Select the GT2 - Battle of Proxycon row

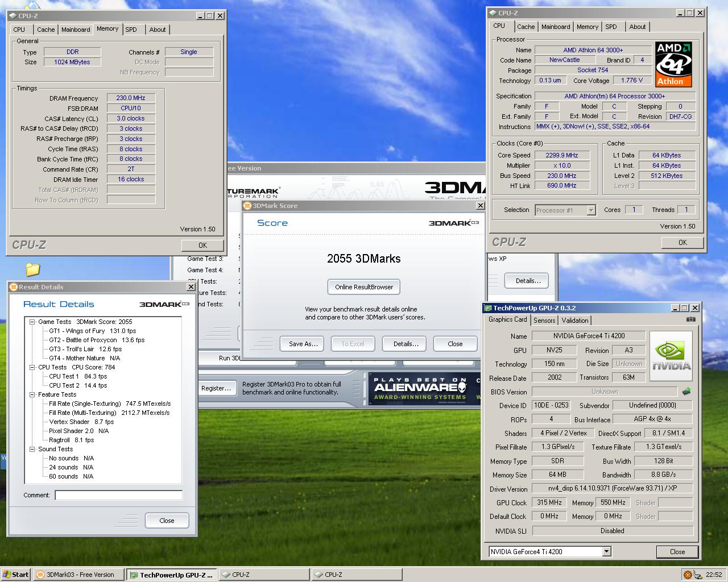tap(97, 340)
